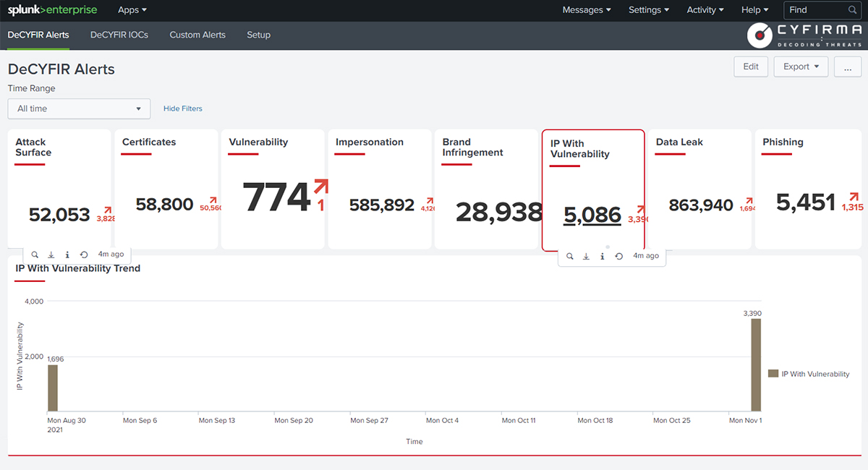Open the Apps dropdown menu
The height and width of the screenshot is (470, 868).
[x=132, y=10]
